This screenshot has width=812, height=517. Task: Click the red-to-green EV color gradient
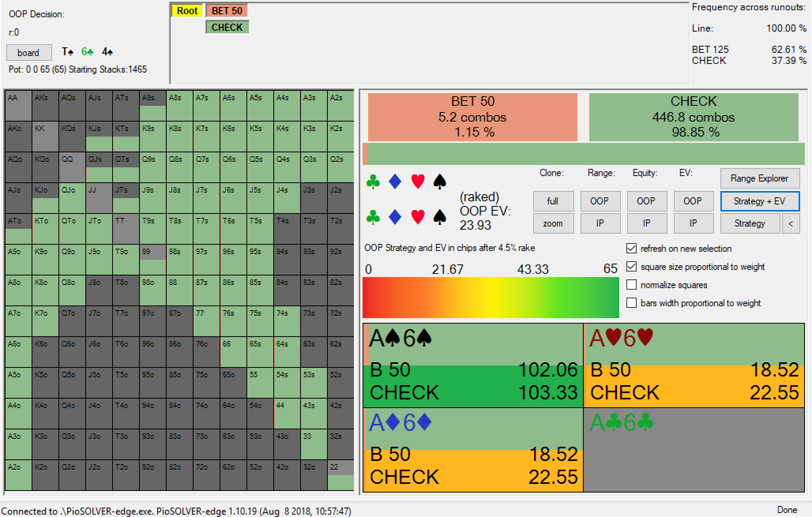click(x=491, y=298)
